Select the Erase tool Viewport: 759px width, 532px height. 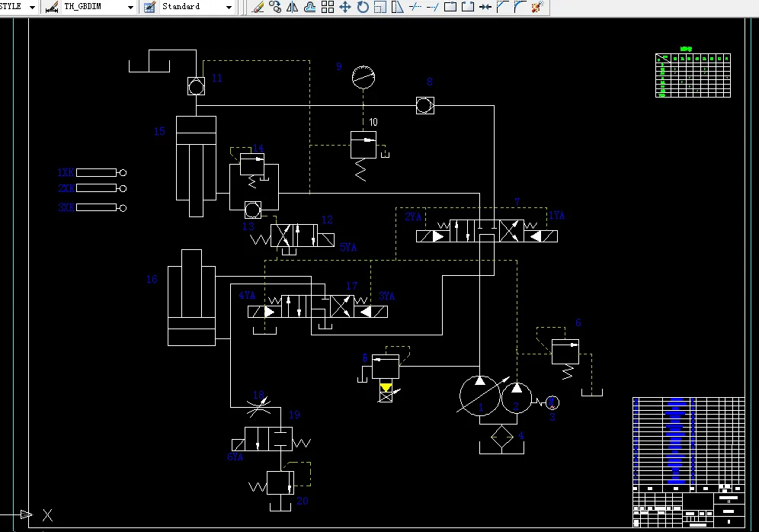pos(258,7)
